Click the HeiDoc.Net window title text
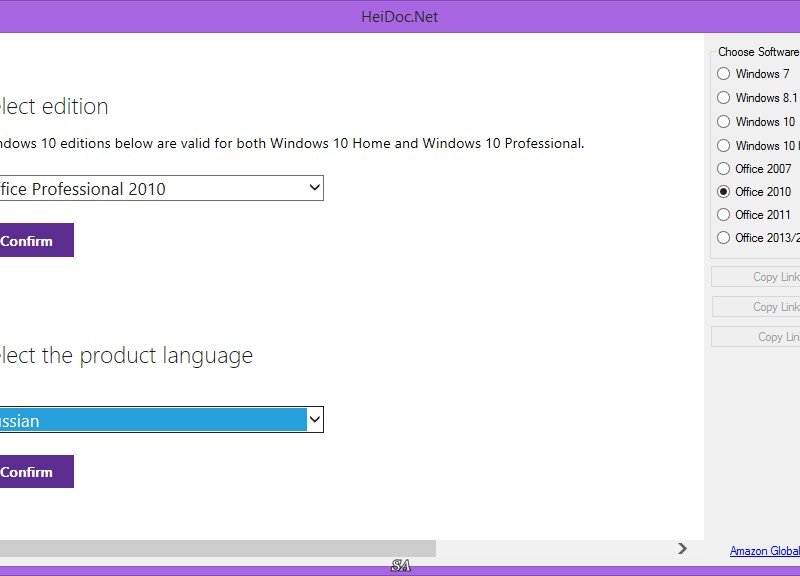This screenshot has width=800, height=576. click(x=399, y=17)
